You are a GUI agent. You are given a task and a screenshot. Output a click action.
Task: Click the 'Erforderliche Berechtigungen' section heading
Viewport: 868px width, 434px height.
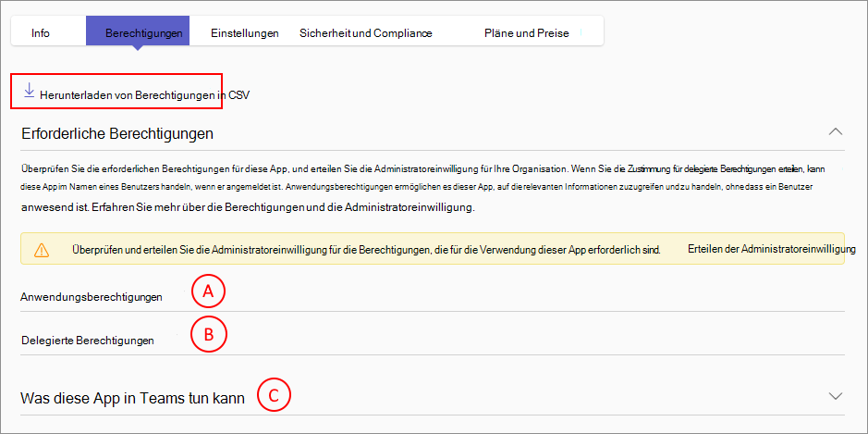116,133
